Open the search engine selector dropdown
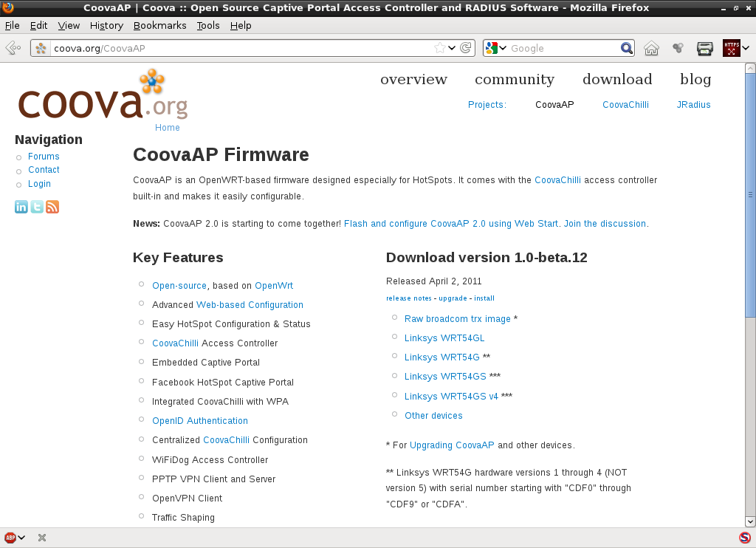 click(503, 48)
